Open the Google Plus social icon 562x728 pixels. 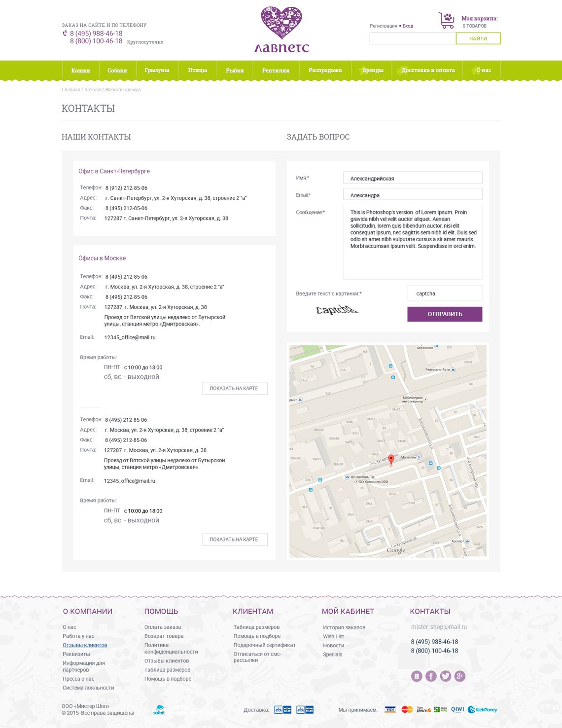pyautogui.click(x=460, y=676)
